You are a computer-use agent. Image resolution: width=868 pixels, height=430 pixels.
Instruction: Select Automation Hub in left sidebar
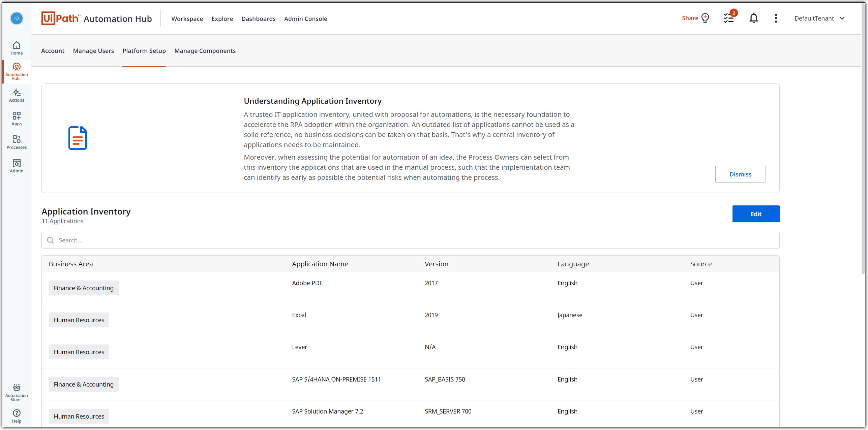tap(17, 71)
